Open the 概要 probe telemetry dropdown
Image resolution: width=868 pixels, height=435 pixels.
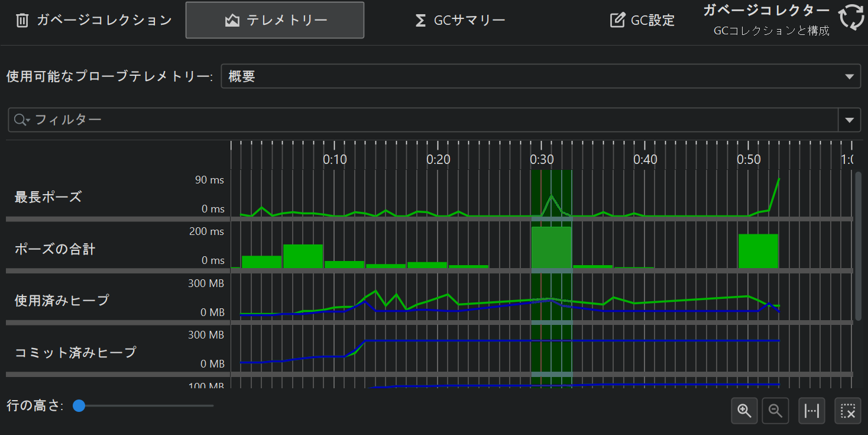[540, 76]
